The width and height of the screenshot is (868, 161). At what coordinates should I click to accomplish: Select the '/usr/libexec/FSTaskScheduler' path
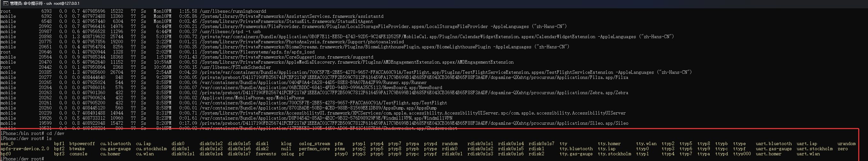[235, 67]
